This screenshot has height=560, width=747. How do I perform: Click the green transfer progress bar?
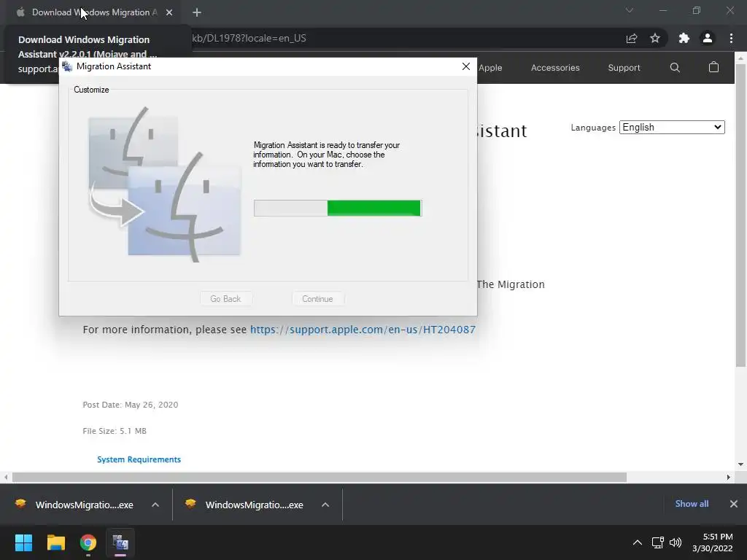tap(338, 208)
